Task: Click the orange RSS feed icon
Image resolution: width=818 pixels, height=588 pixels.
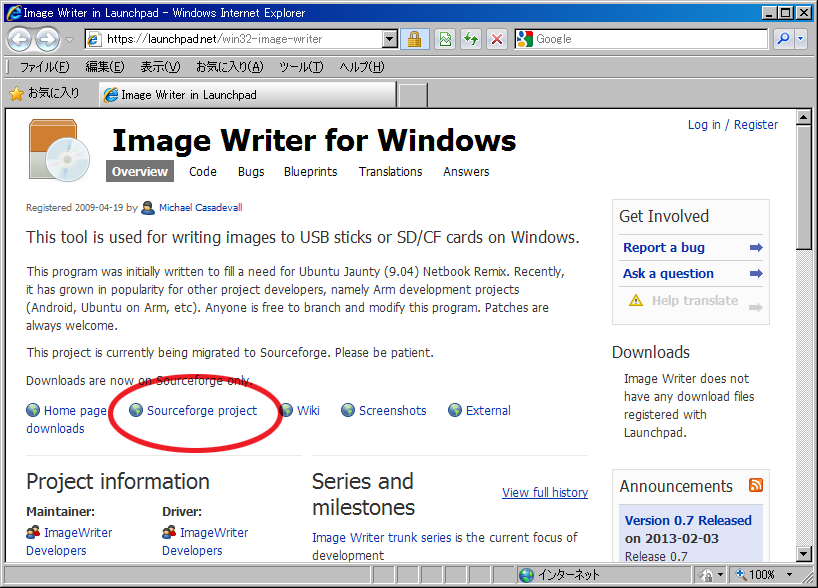Action: coord(756,485)
